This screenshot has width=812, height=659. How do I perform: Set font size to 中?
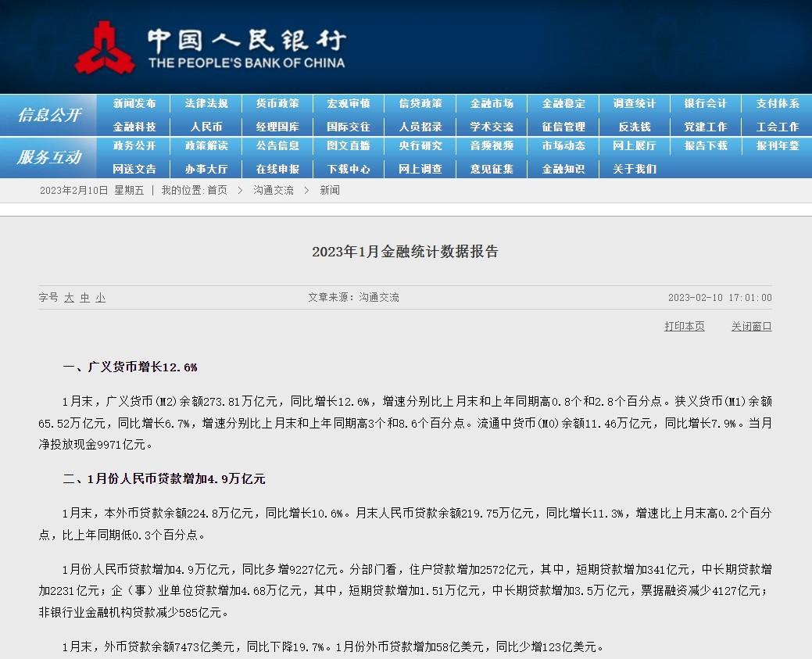84,298
